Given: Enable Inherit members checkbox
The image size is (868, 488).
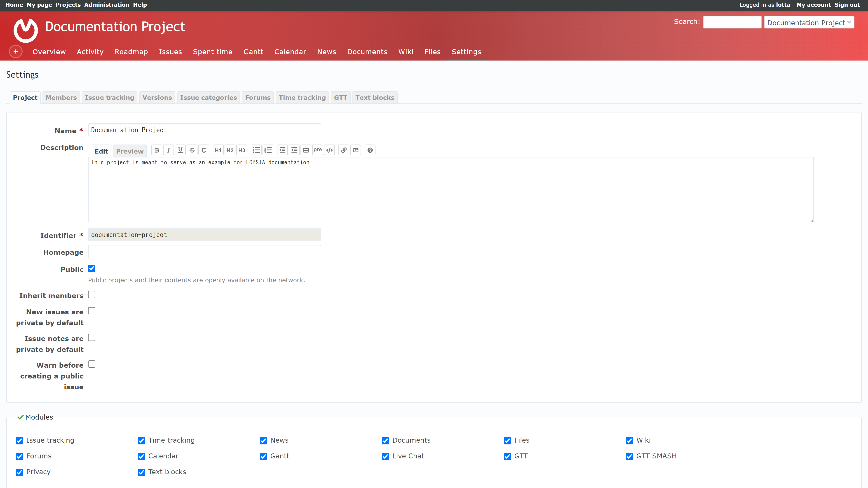Looking at the screenshot, I should coord(92,295).
